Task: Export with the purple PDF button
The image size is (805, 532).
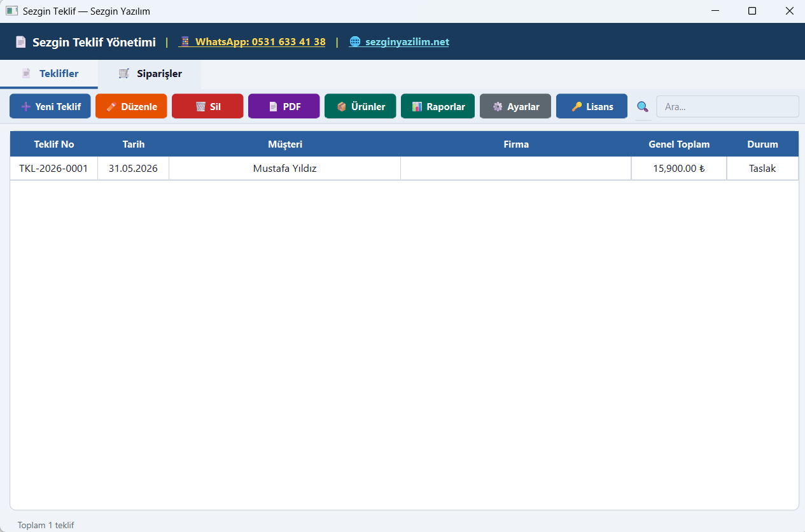Action: pyautogui.click(x=284, y=106)
